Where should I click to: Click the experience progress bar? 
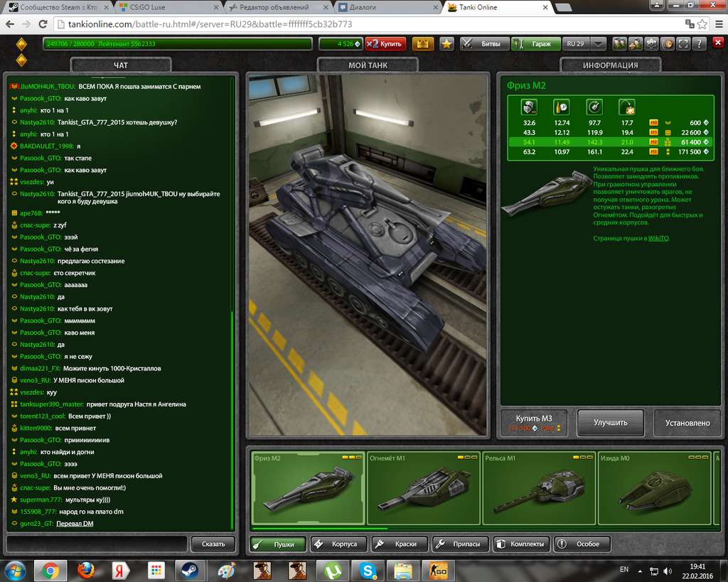coord(177,43)
